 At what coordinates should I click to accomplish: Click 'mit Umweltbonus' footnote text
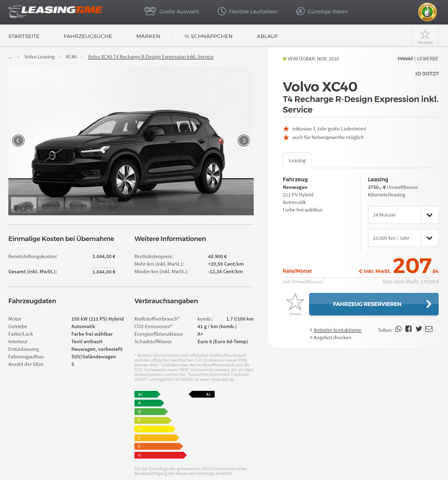pos(304,281)
